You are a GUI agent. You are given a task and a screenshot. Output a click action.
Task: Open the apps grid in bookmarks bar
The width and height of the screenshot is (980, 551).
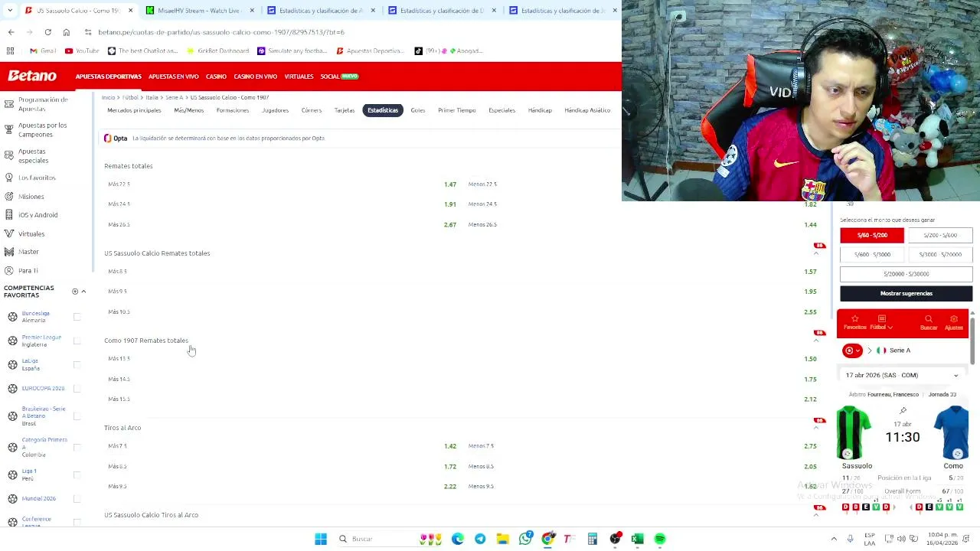tap(10, 51)
